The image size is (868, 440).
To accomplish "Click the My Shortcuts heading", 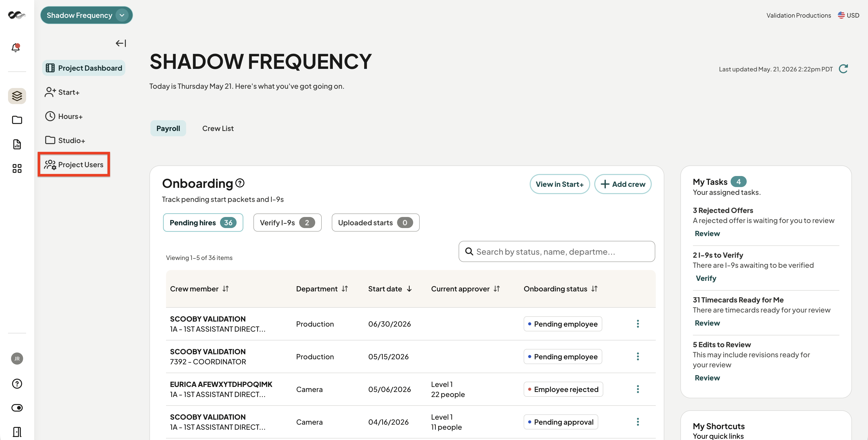I will pos(719,426).
